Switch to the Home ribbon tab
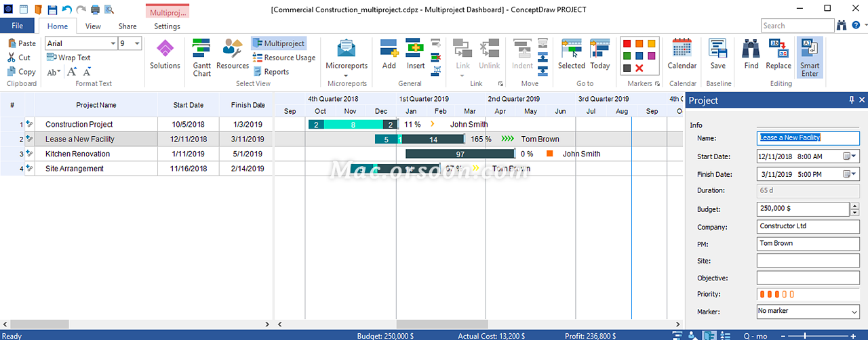 58,26
